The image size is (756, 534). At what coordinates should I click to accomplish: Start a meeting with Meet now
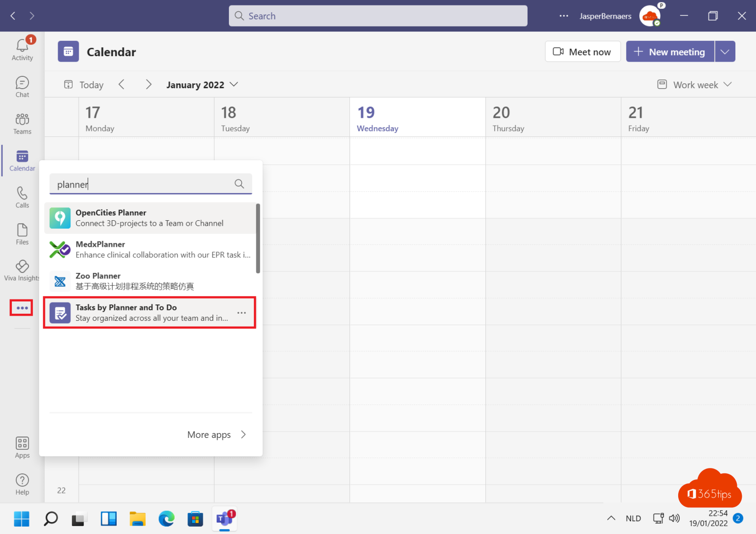tap(583, 51)
